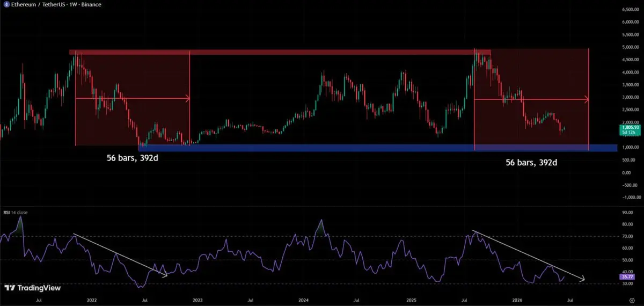This screenshot has width=644, height=306.
Task: Click the 6,500.00 price axis label
Action: click(x=630, y=10)
